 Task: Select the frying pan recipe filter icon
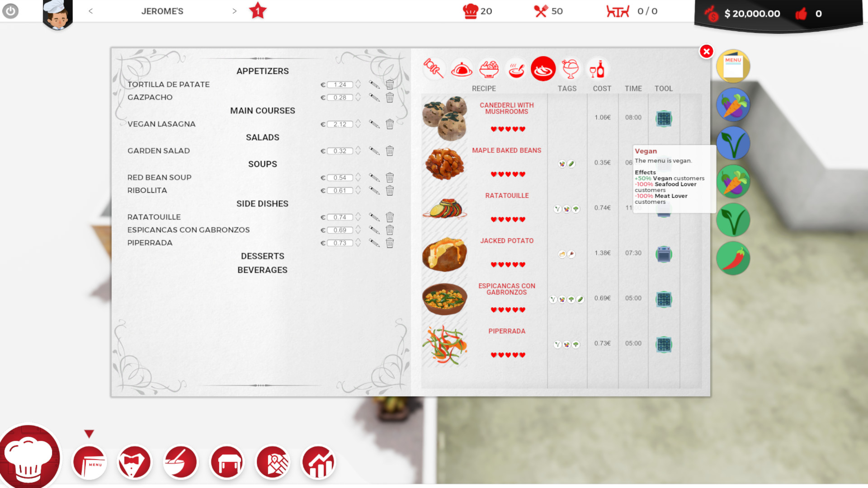point(542,69)
